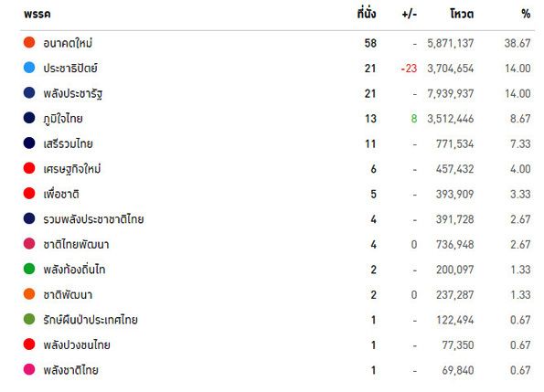Click the พรรค column header

coord(37,15)
